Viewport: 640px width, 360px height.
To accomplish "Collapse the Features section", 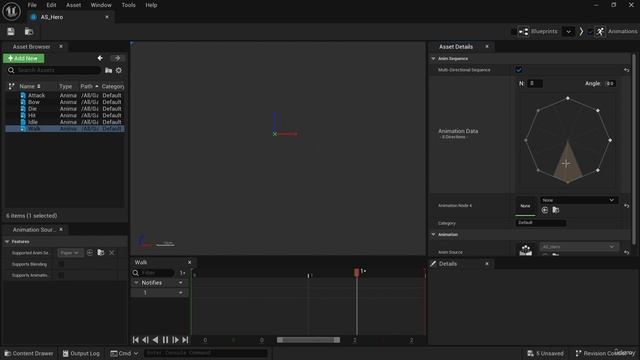I will 7,242.
